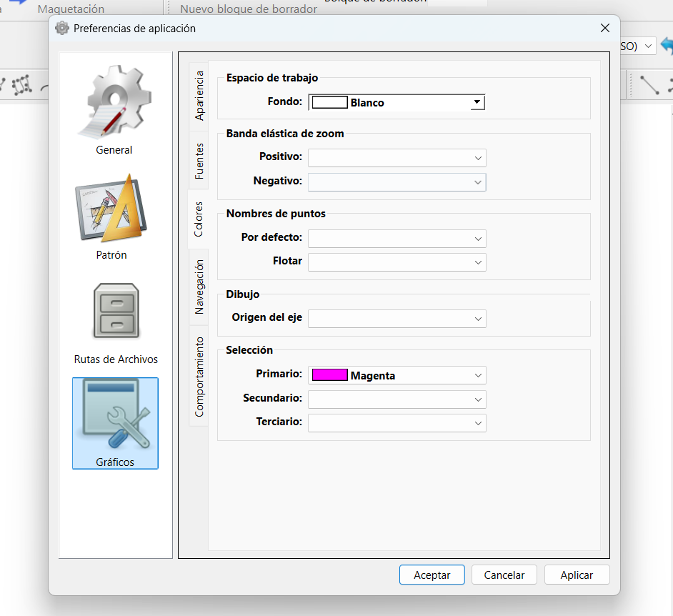The height and width of the screenshot is (616, 673).
Task: Click the Aceptar button
Action: tap(432, 575)
